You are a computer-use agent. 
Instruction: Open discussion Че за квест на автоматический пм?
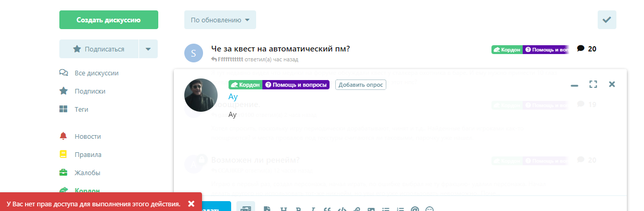tap(280, 48)
